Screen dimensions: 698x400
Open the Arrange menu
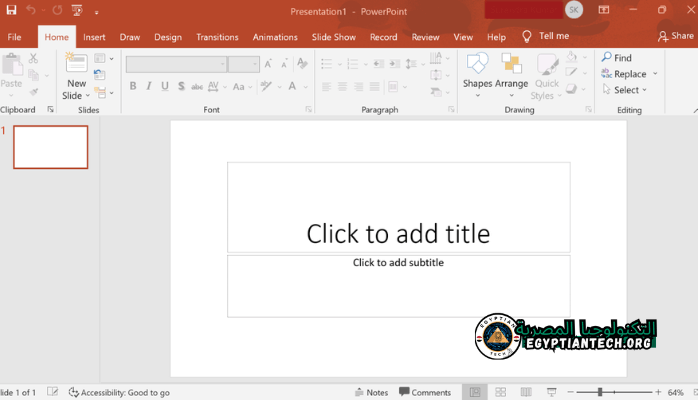pyautogui.click(x=511, y=76)
